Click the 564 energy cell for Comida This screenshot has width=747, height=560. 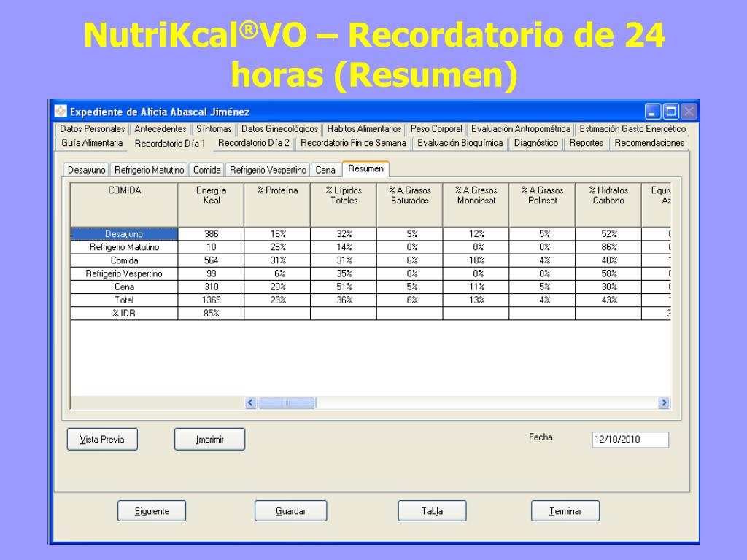pyautogui.click(x=211, y=260)
